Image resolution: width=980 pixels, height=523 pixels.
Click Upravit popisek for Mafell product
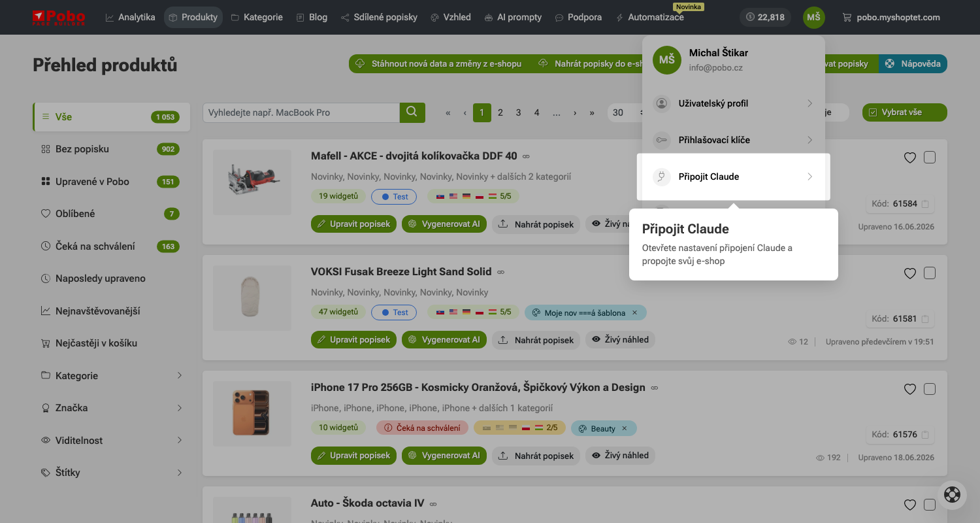click(353, 224)
